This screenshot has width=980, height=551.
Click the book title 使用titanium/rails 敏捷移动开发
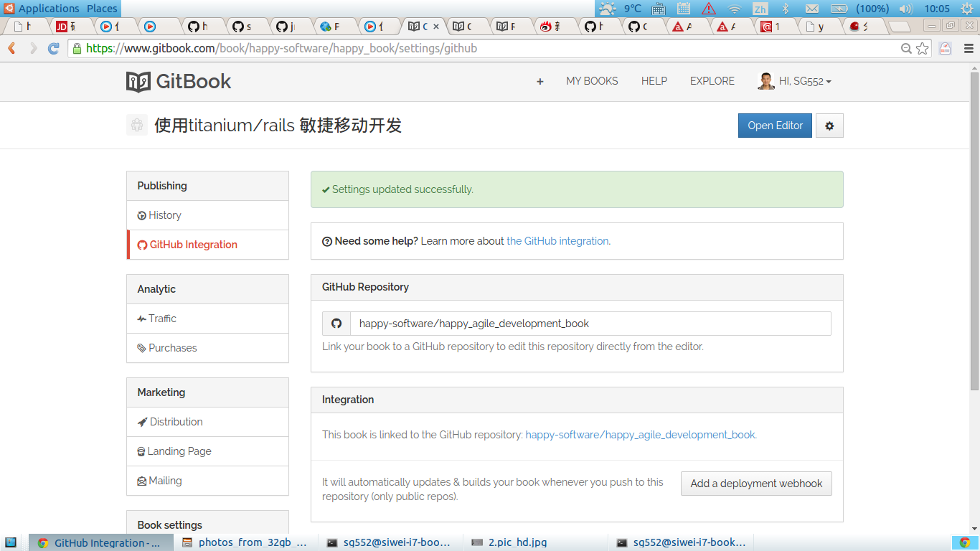pyautogui.click(x=278, y=126)
